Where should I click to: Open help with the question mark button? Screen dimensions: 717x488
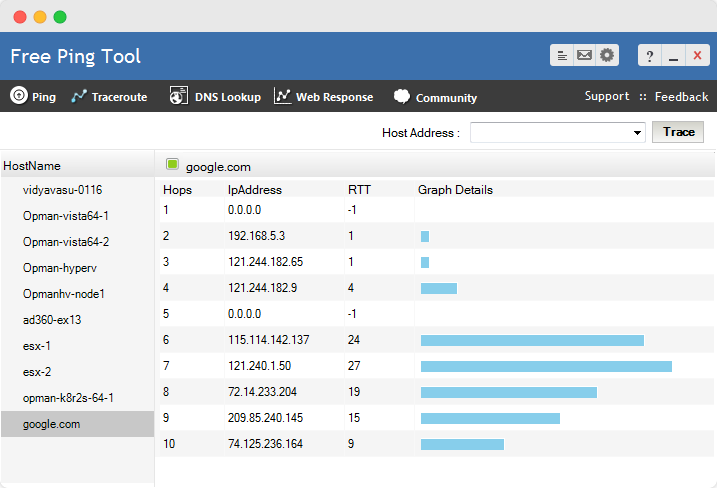coord(650,56)
